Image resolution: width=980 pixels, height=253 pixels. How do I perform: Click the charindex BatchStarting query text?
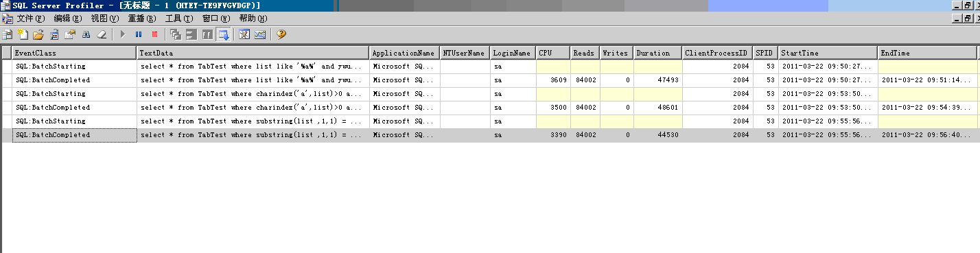point(250,94)
